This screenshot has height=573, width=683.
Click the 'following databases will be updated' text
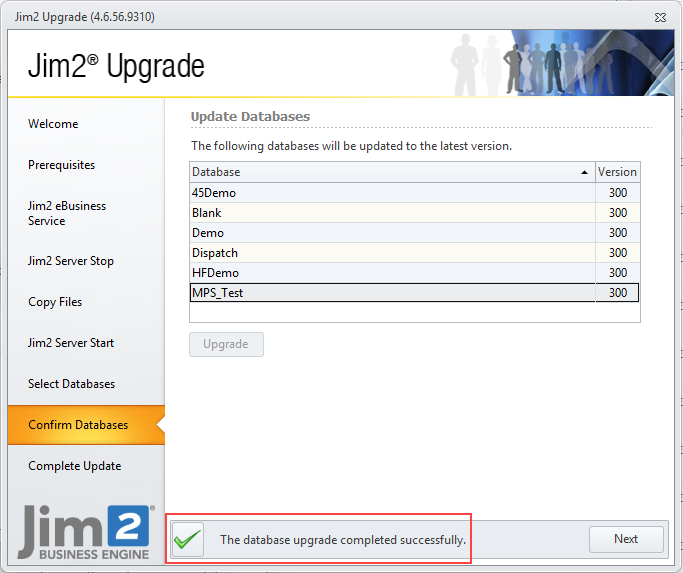point(351,146)
